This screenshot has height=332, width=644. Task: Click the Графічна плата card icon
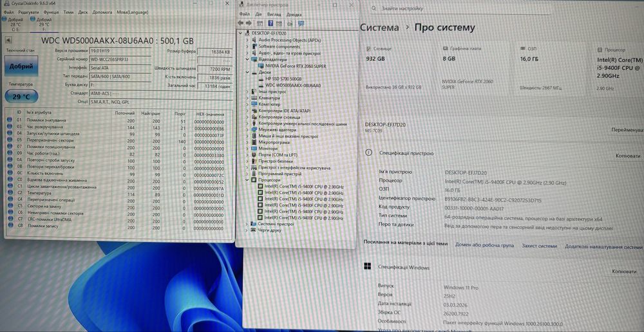click(446, 48)
